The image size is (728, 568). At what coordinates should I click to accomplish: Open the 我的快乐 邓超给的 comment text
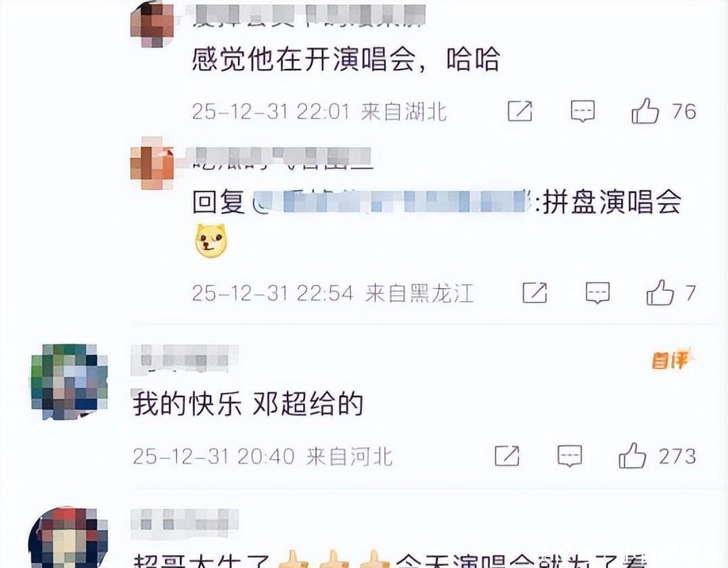pyautogui.click(x=248, y=404)
